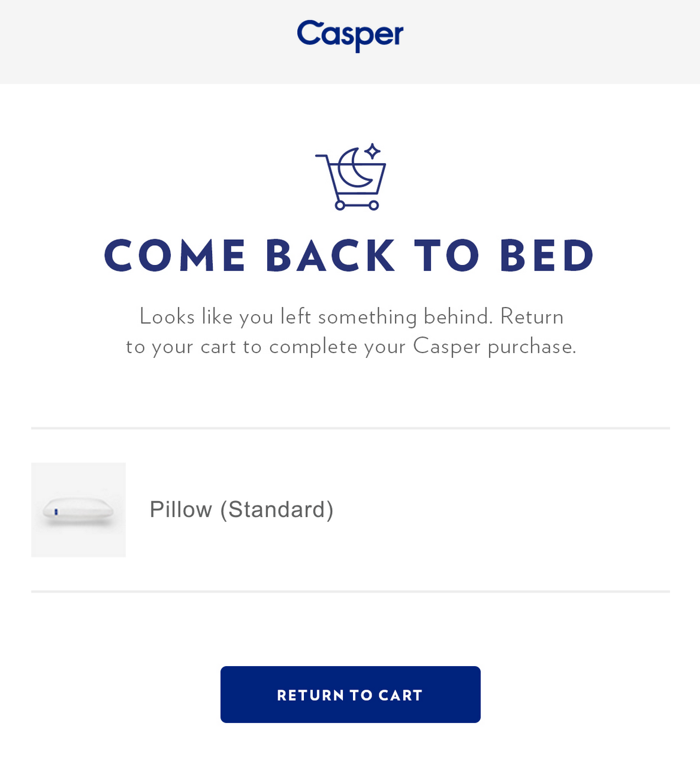
Task: Click the Casper logo in header
Action: 350,35
